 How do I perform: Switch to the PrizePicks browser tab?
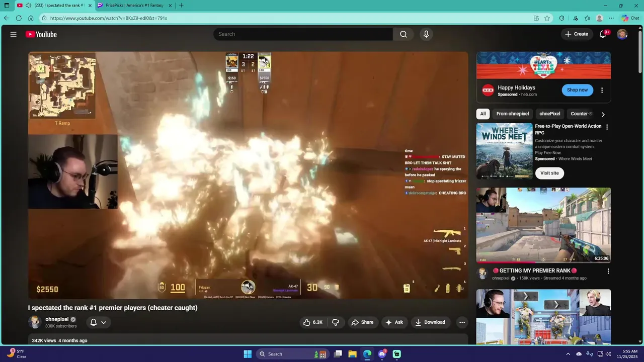pos(134,6)
